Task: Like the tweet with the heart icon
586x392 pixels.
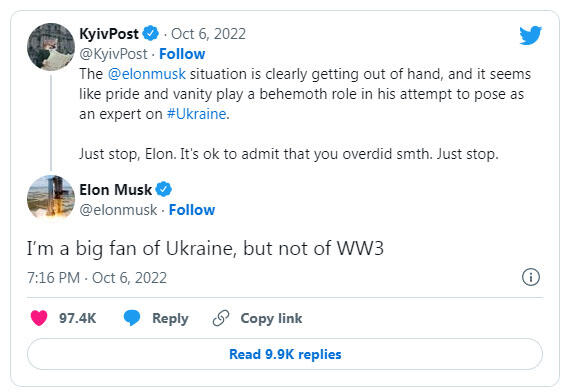Action: pos(39,318)
